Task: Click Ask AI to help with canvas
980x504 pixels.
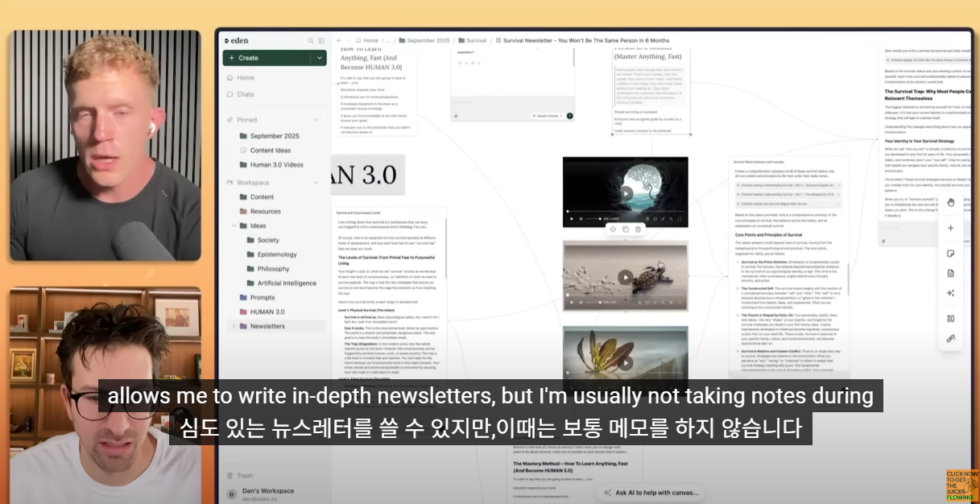Action: [651, 493]
